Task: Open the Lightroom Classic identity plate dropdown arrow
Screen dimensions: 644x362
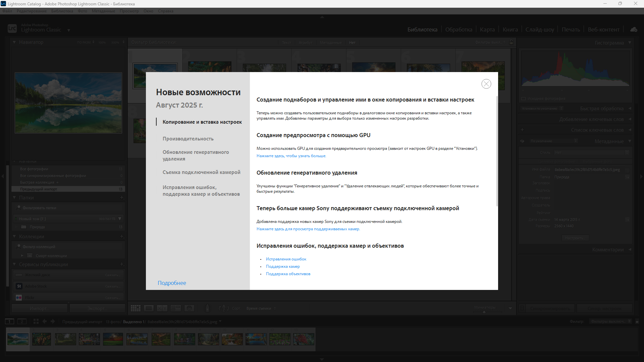Action: tap(69, 30)
